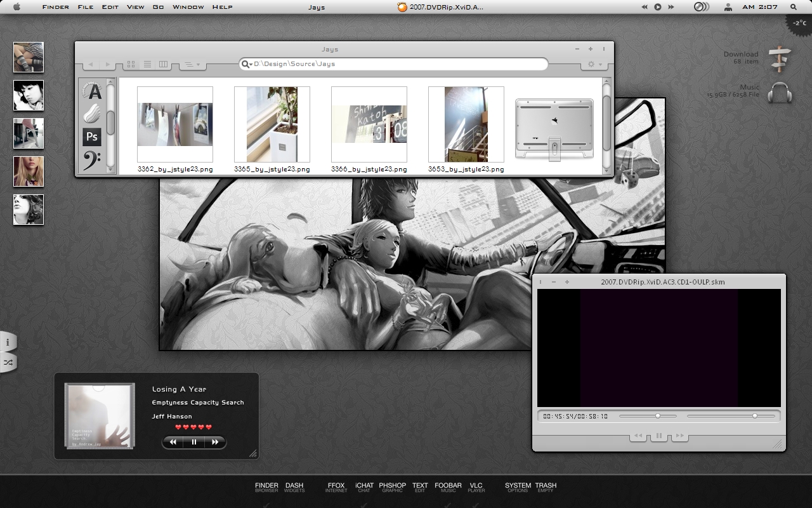
Task: Pause the music widget playback
Action: [x=194, y=442]
